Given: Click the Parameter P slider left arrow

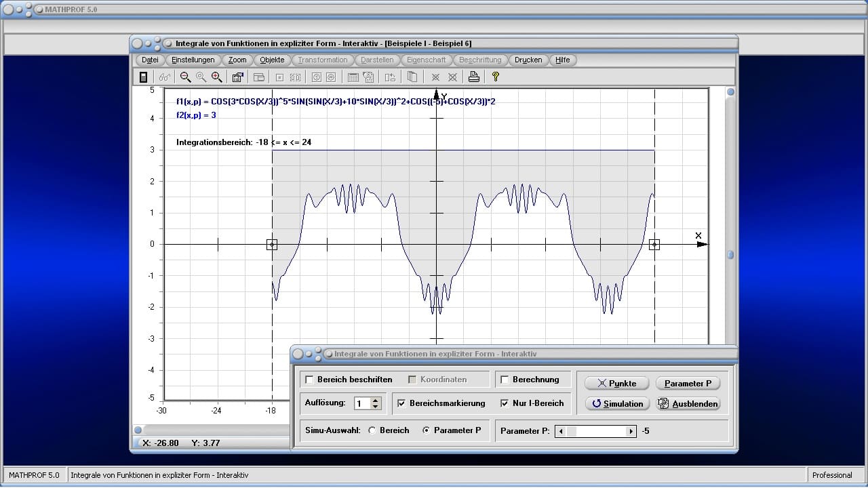Looking at the screenshot, I should 560,431.
